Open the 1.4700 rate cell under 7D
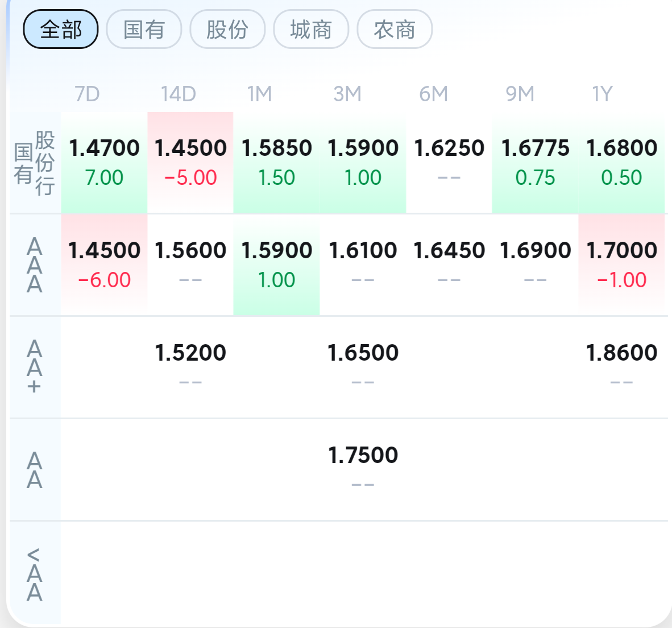This screenshot has height=628, width=672. tap(104, 163)
